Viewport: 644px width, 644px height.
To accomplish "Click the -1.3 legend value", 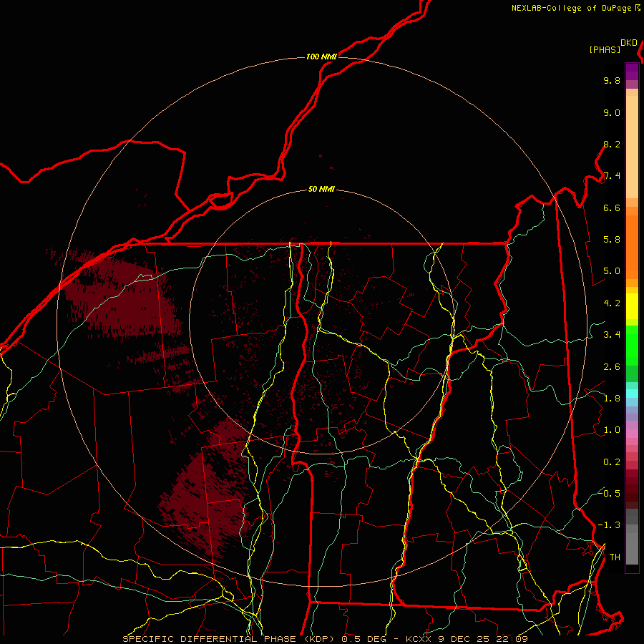I will click(610, 525).
